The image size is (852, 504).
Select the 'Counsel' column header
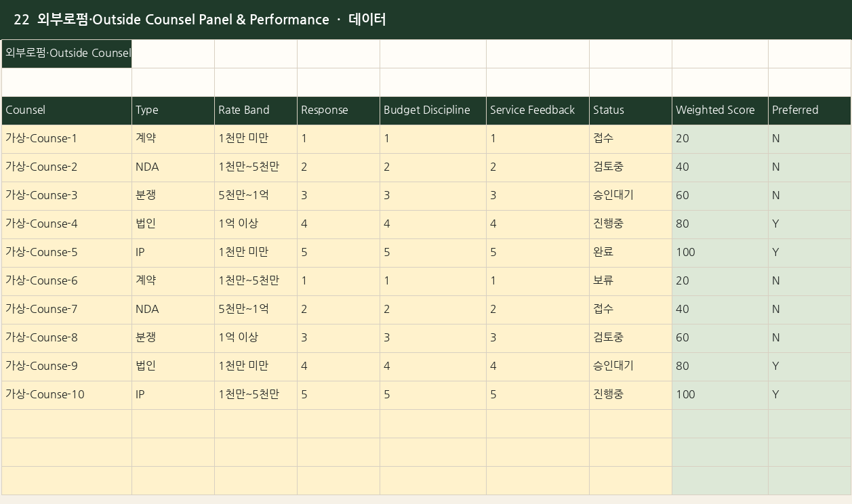pyautogui.click(x=66, y=110)
